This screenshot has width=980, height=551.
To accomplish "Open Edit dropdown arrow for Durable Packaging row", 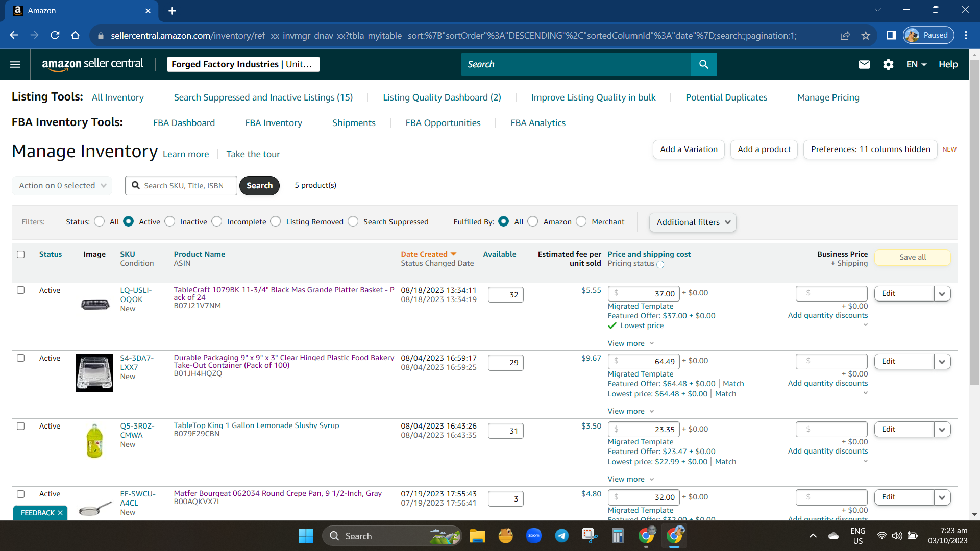I will pyautogui.click(x=942, y=362).
